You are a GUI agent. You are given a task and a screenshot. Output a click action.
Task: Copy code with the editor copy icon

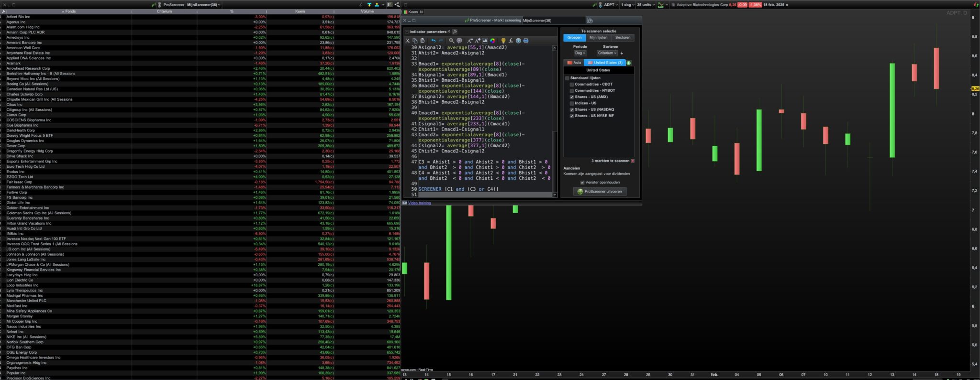(x=415, y=41)
